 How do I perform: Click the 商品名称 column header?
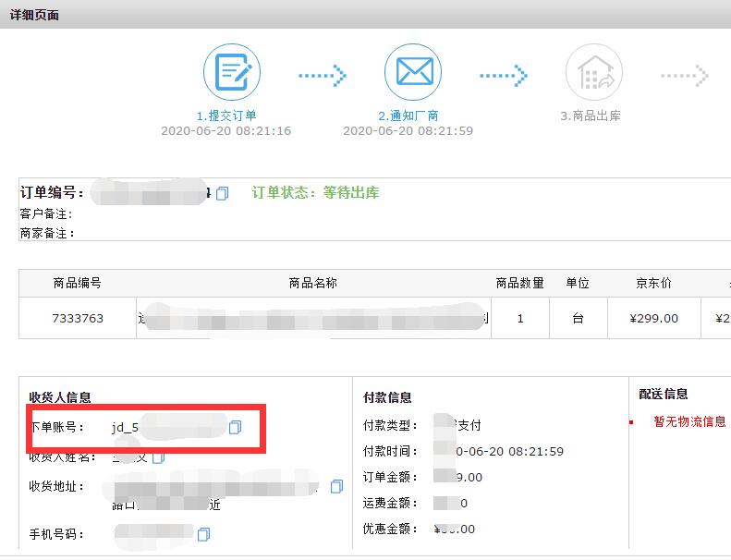tap(312, 283)
